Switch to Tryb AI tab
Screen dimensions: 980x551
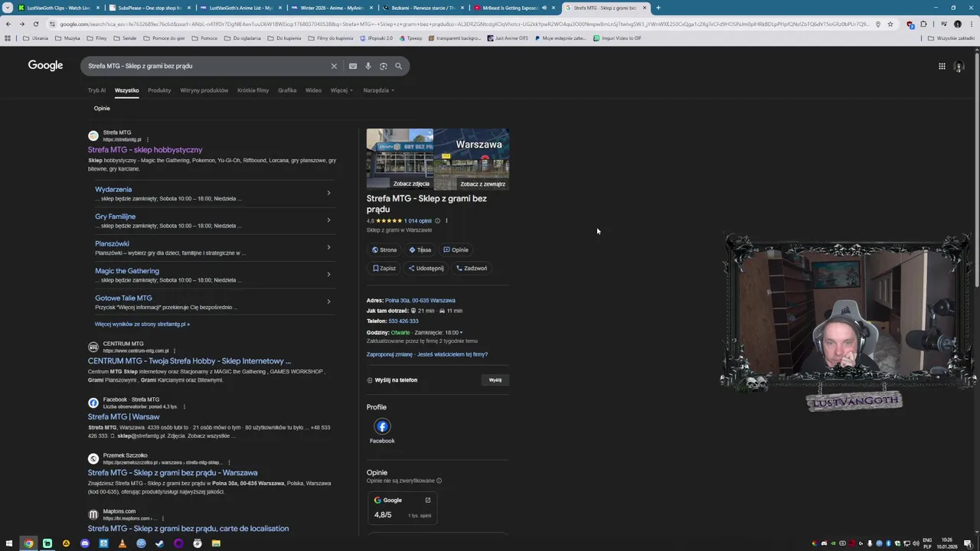click(96, 90)
